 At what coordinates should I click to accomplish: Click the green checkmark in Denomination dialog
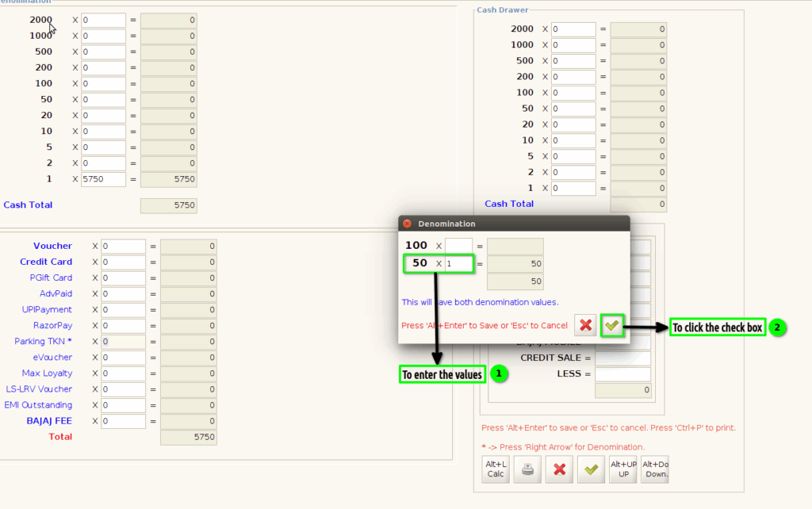[611, 326]
